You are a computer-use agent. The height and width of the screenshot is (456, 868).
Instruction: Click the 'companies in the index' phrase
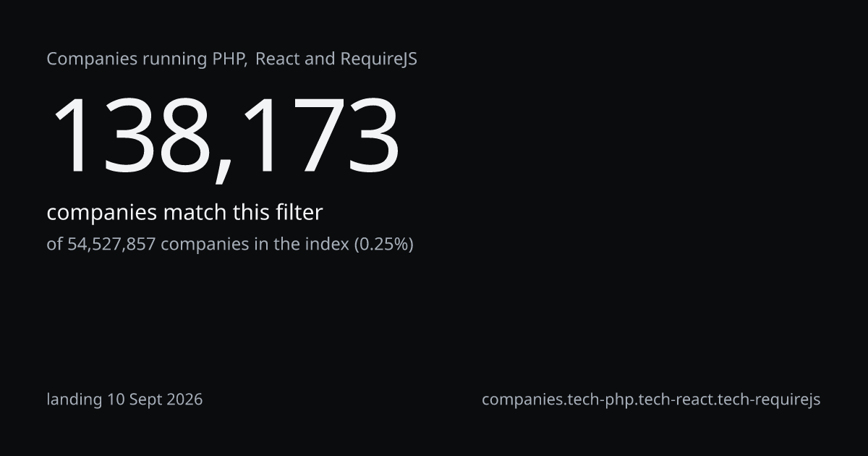click(x=255, y=245)
